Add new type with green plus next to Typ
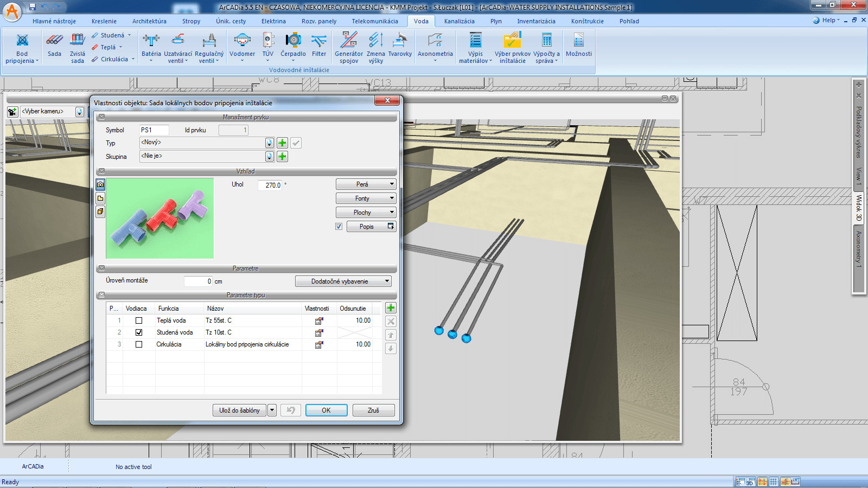 (x=282, y=143)
